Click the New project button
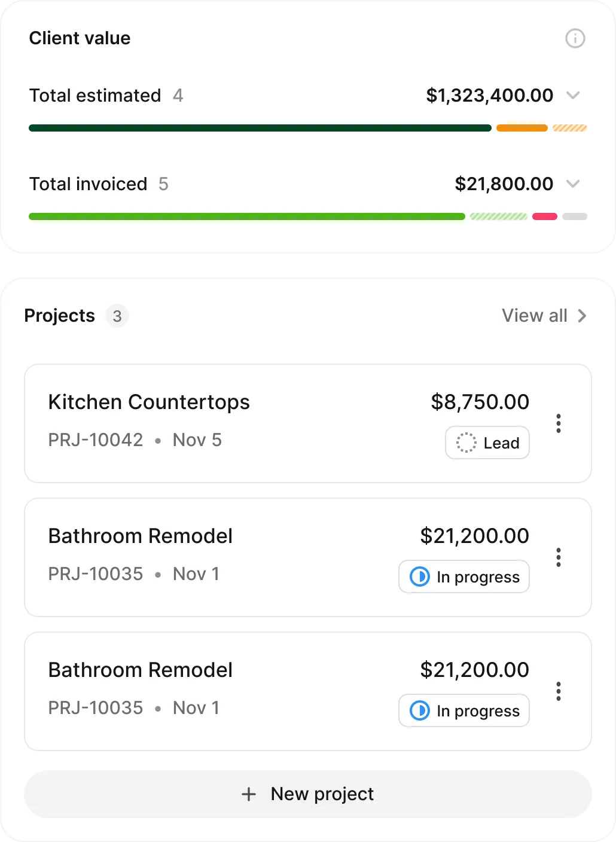 (x=308, y=794)
